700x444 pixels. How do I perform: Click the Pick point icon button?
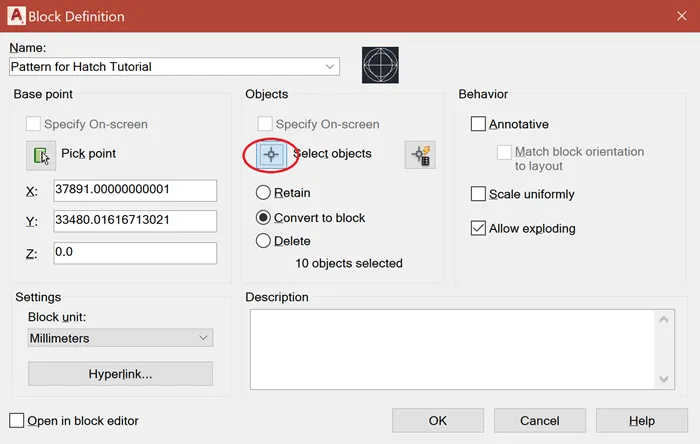point(41,156)
